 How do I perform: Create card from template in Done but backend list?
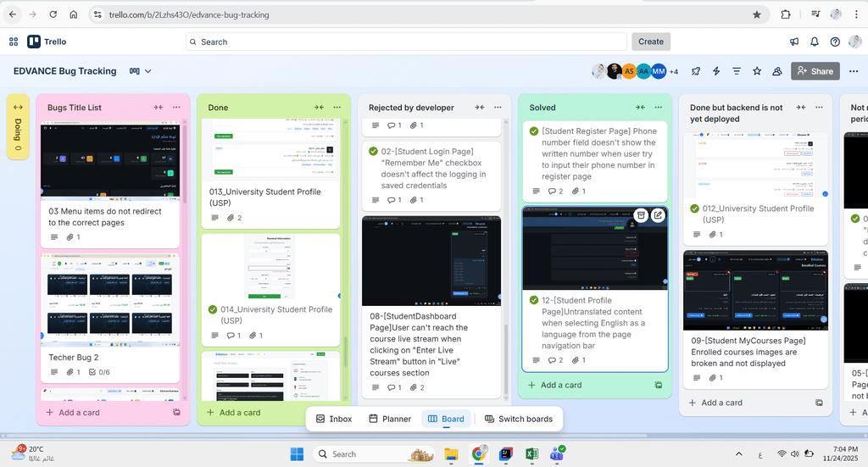[x=819, y=403]
